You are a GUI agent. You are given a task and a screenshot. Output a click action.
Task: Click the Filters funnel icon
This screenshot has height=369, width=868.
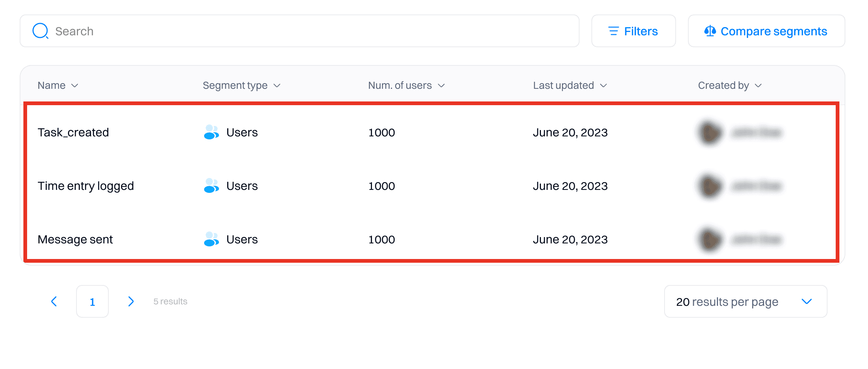(613, 31)
